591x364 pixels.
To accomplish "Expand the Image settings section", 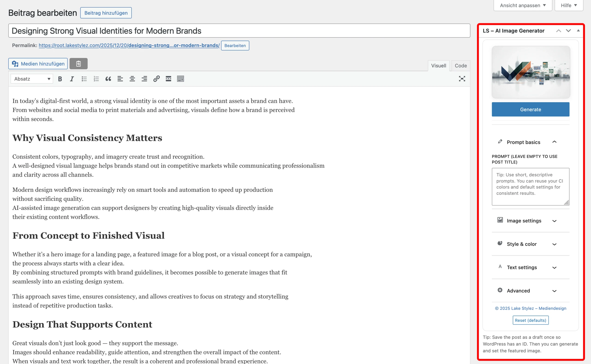I will pos(555,221).
